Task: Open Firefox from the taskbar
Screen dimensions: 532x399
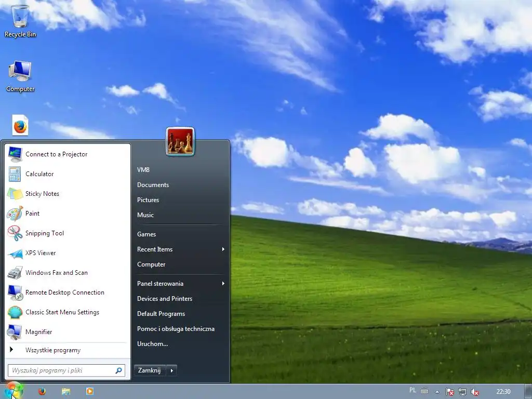Action: (x=42, y=391)
